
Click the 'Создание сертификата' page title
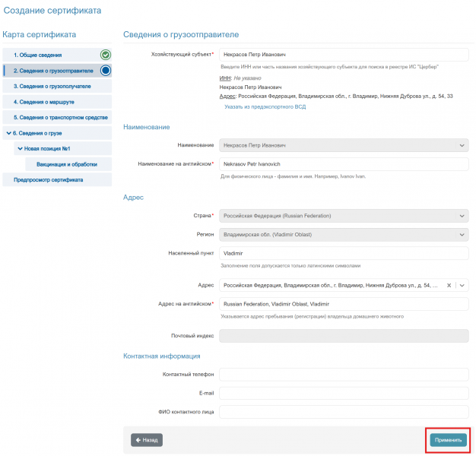[x=52, y=11]
